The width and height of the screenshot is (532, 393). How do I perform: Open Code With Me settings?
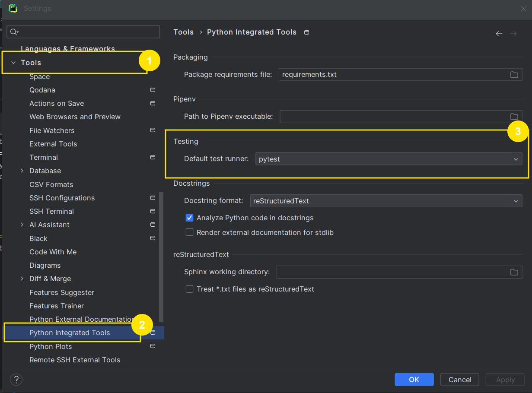(x=53, y=252)
